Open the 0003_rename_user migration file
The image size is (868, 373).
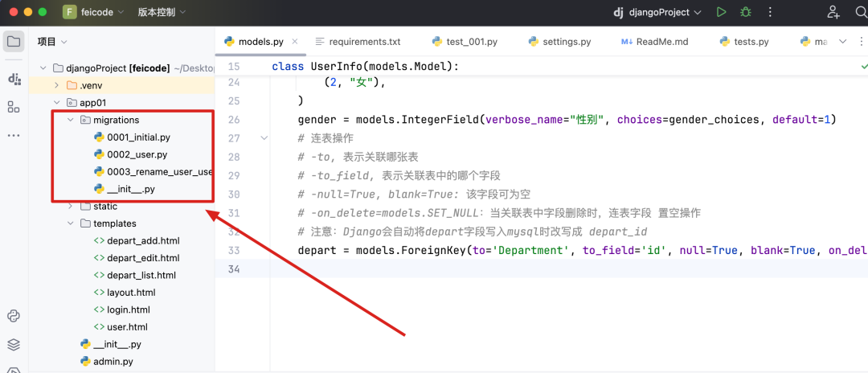pyautogui.click(x=154, y=171)
